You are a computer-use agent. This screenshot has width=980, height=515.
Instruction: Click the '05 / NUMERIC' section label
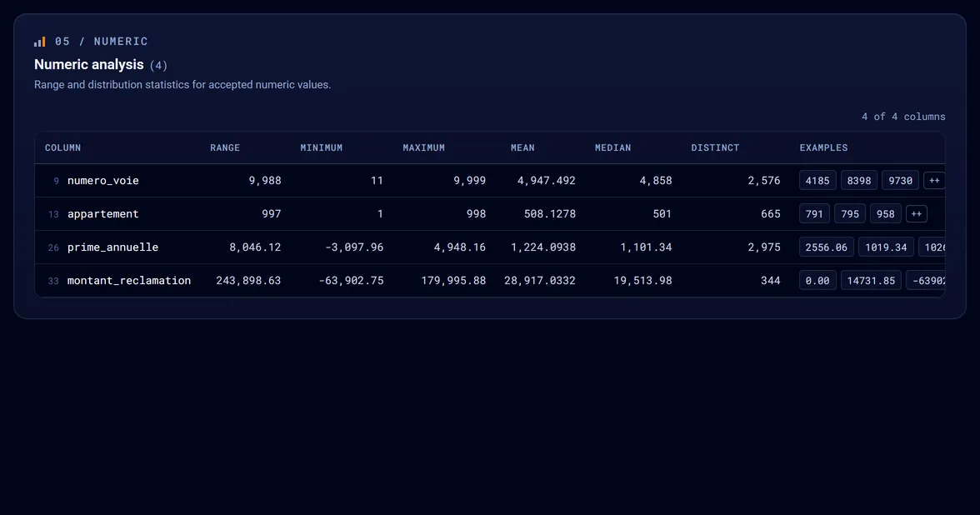click(102, 42)
